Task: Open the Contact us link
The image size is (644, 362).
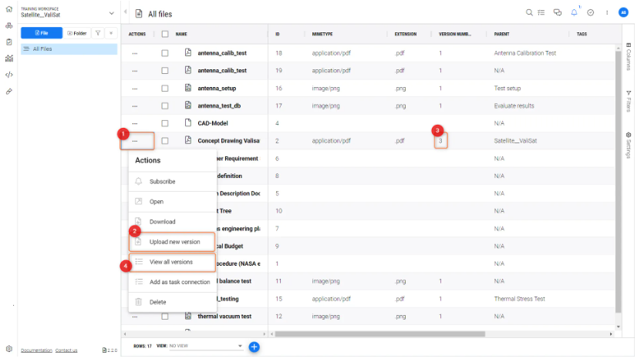Action: pos(66,350)
